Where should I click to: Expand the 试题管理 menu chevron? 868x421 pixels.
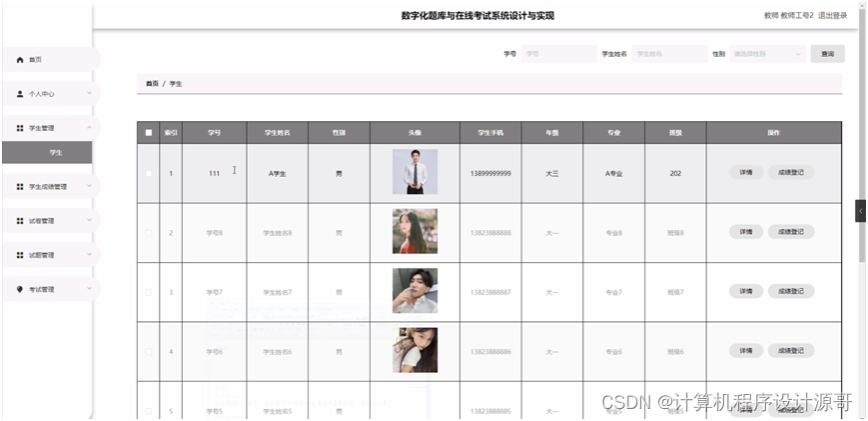click(89, 255)
